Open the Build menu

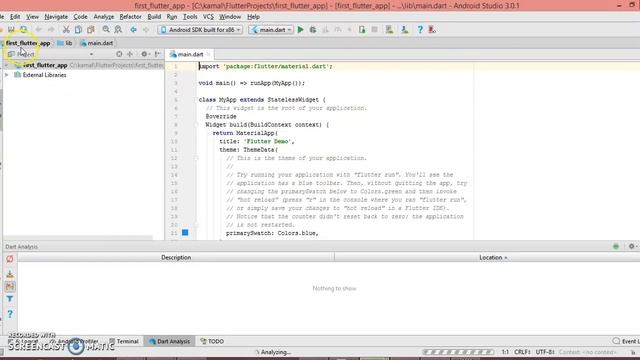(x=154, y=17)
